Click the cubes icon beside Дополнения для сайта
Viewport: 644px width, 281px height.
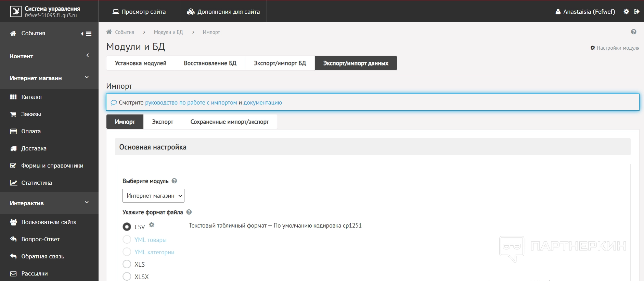pos(191,12)
